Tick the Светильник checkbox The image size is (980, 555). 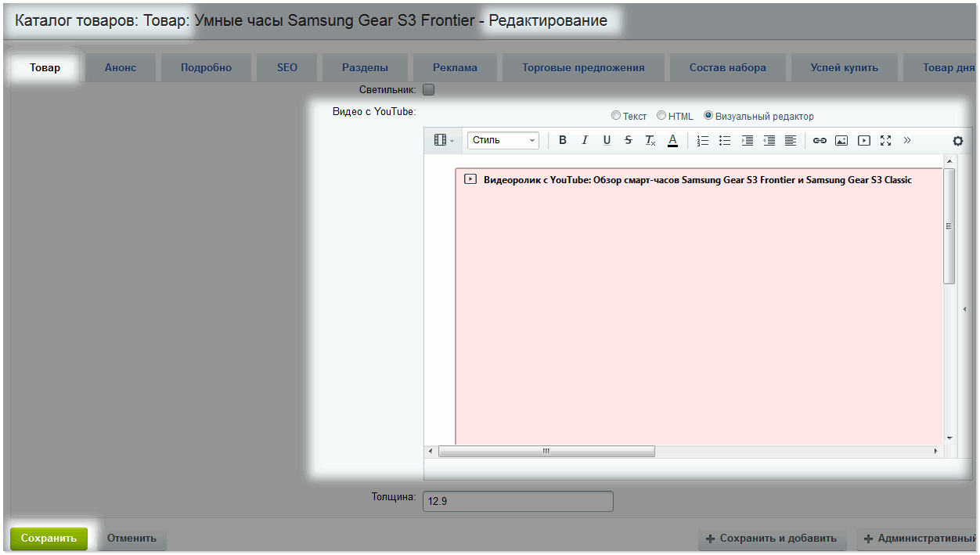(428, 89)
